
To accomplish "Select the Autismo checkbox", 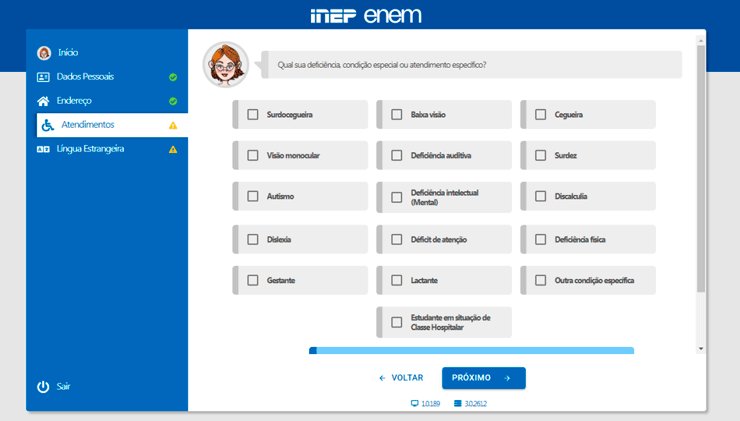I will pos(253,196).
